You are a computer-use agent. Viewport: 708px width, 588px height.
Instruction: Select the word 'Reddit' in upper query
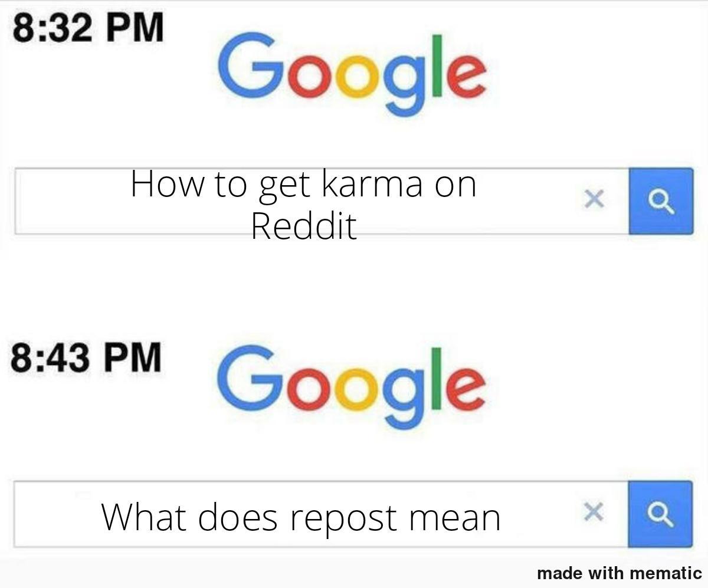(x=304, y=225)
